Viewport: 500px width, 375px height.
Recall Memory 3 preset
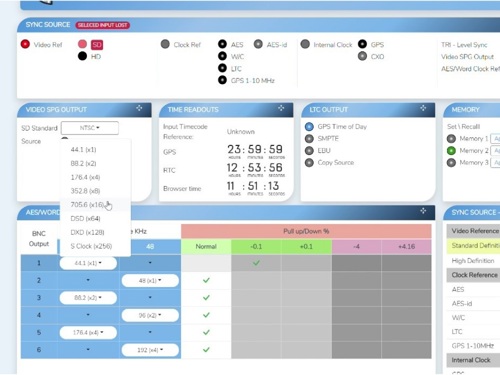click(x=451, y=163)
